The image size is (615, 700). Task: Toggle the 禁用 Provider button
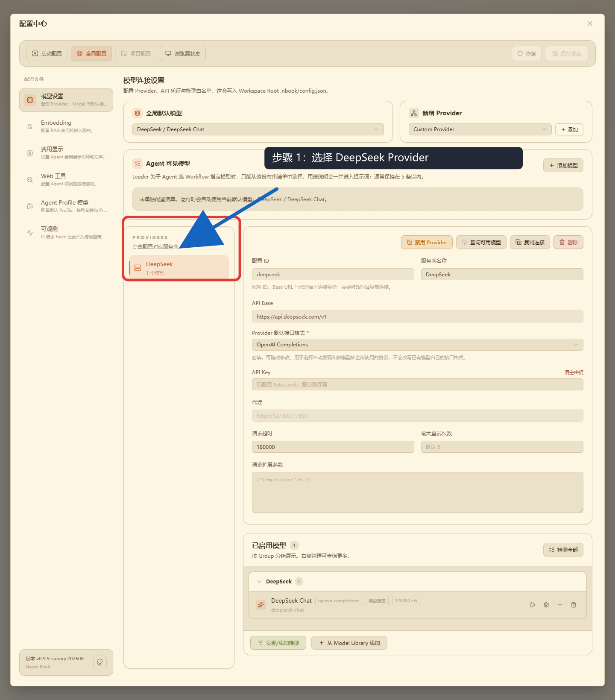coord(427,242)
